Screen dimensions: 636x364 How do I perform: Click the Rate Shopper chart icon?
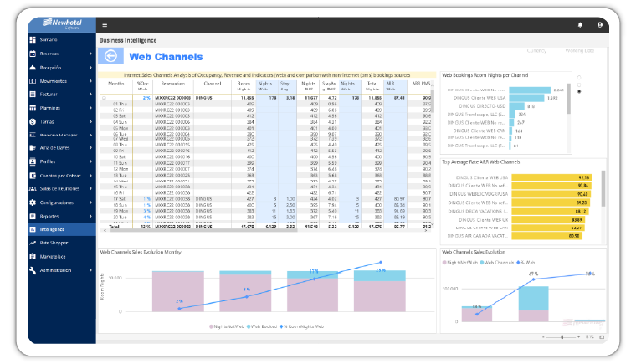point(33,243)
